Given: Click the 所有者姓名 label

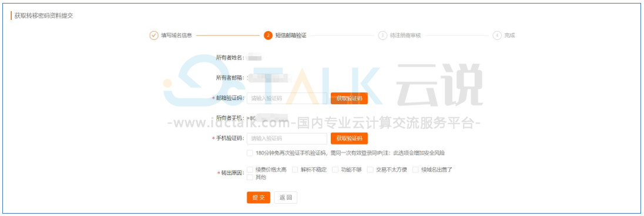Looking at the screenshot, I should coord(230,58).
